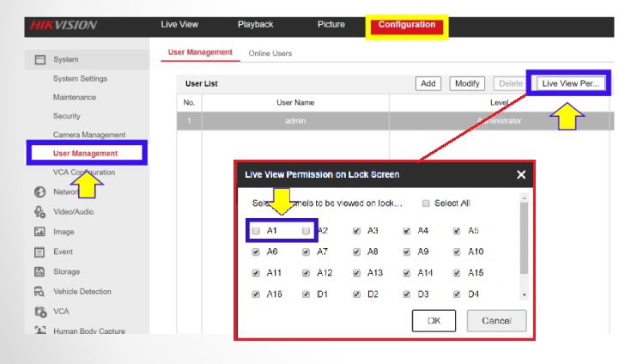This screenshot has height=364, width=625.
Task: Open the Network globe icon
Action: click(x=39, y=191)
